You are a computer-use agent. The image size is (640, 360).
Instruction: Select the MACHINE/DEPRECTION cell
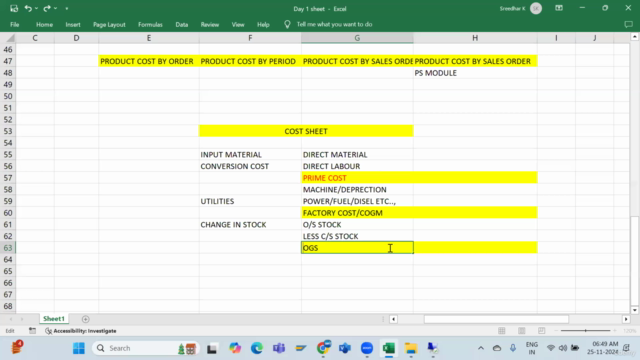pyautogui.click(x=357, y=189)
